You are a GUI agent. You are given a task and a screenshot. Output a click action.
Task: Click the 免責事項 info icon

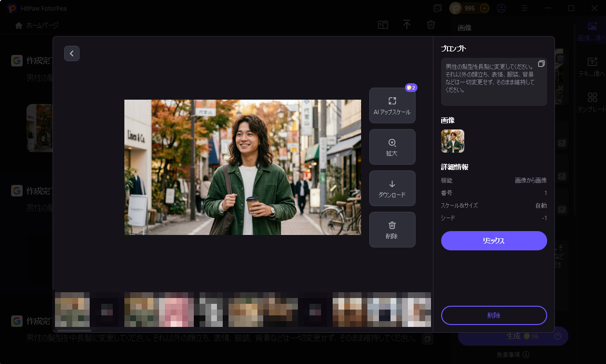click(x=526, y=354)
